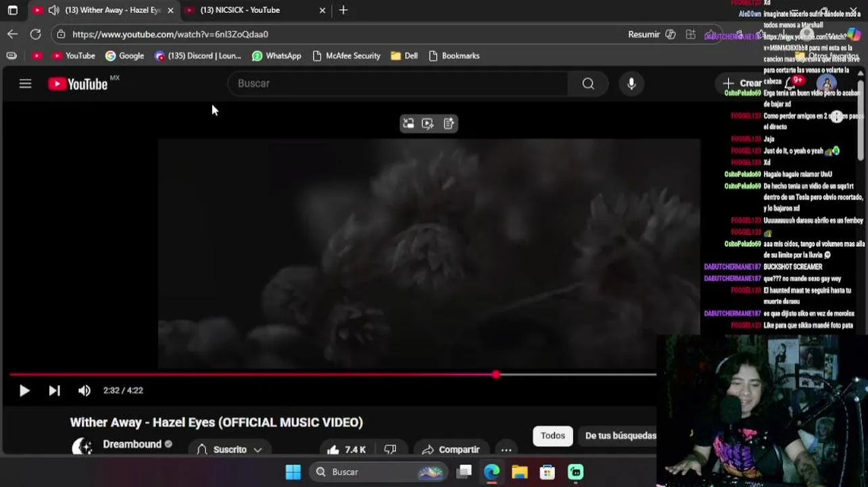The width and height of the screenshot is (868, 487).
Task: Click the video frame showing flowers
Action: pyautogui.click(x=429, y=254)
